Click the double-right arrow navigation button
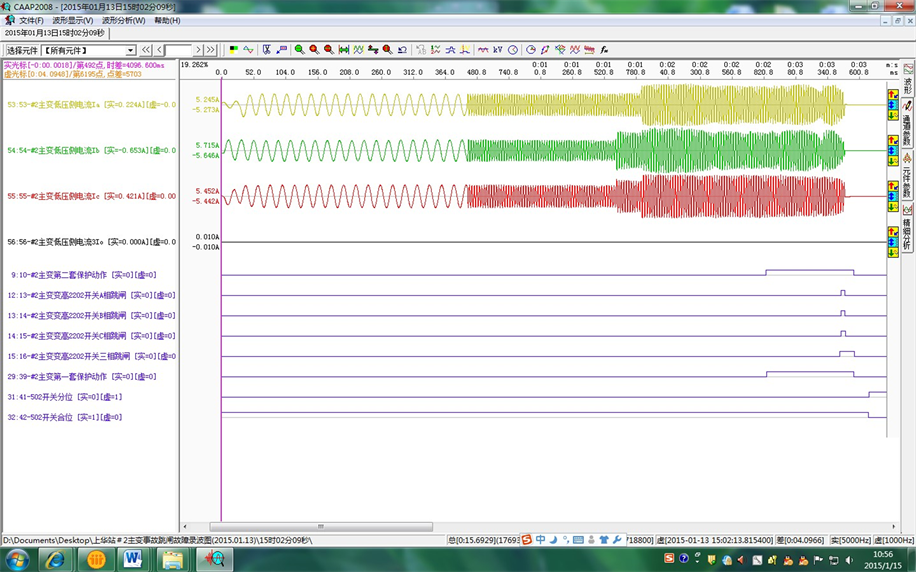916x572 pixels. click(211, 50)
